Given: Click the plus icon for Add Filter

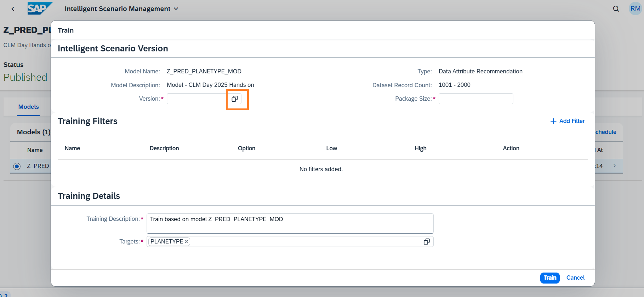Looking at the screenshot, I should click(x=553, y=121).
